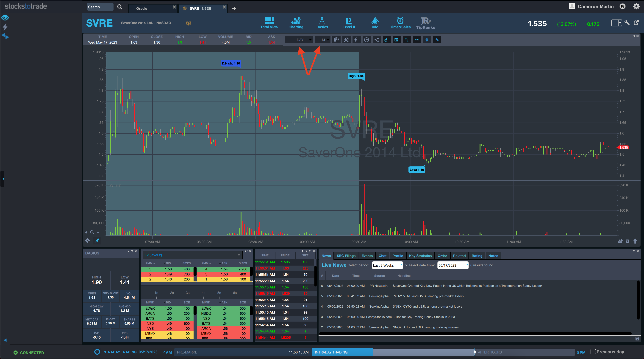Viewport: 644px width, 359px height.
Task: Open SaverOne Granted Key New Patent headline
Action: pos(467,286)
